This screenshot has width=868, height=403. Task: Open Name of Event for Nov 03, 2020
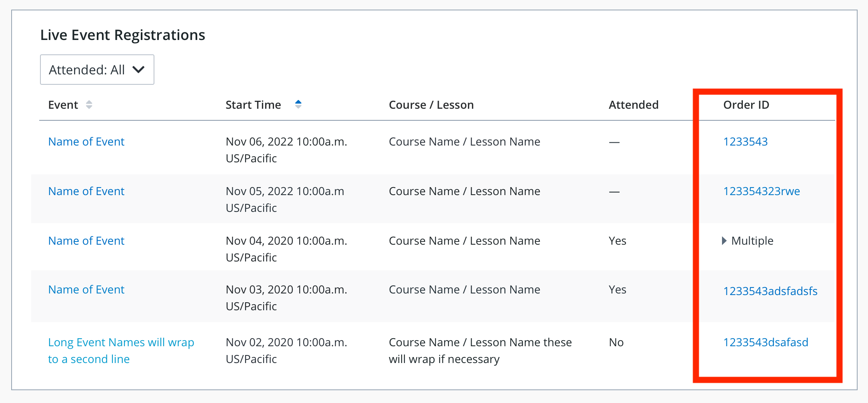point(86,289)
